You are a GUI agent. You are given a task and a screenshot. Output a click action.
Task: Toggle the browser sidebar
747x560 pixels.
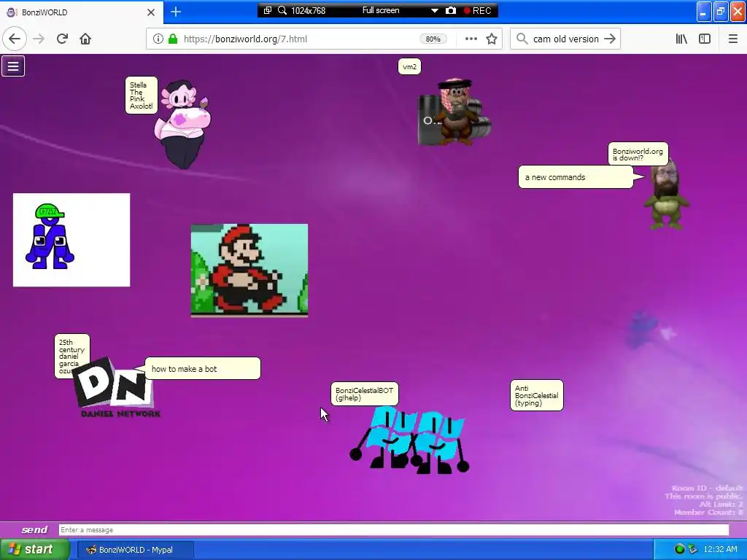tap(705, 39)
